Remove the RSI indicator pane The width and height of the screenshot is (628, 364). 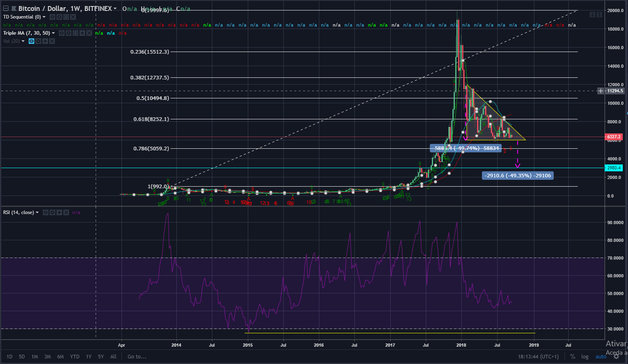pos(66,212)
